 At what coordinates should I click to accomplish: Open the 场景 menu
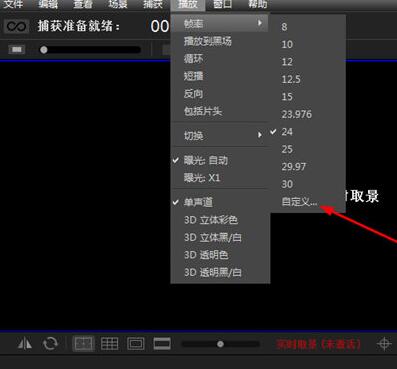point(118,4)
